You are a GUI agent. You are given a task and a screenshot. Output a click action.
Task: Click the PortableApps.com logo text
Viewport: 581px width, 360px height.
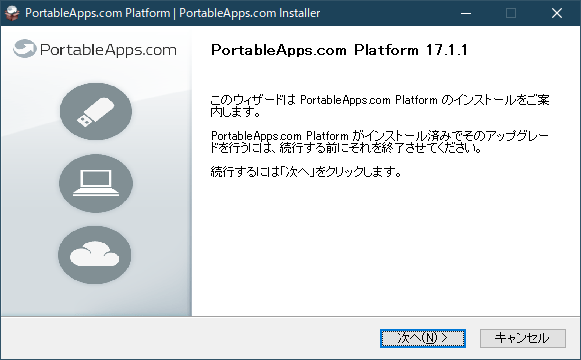point(108,50)
